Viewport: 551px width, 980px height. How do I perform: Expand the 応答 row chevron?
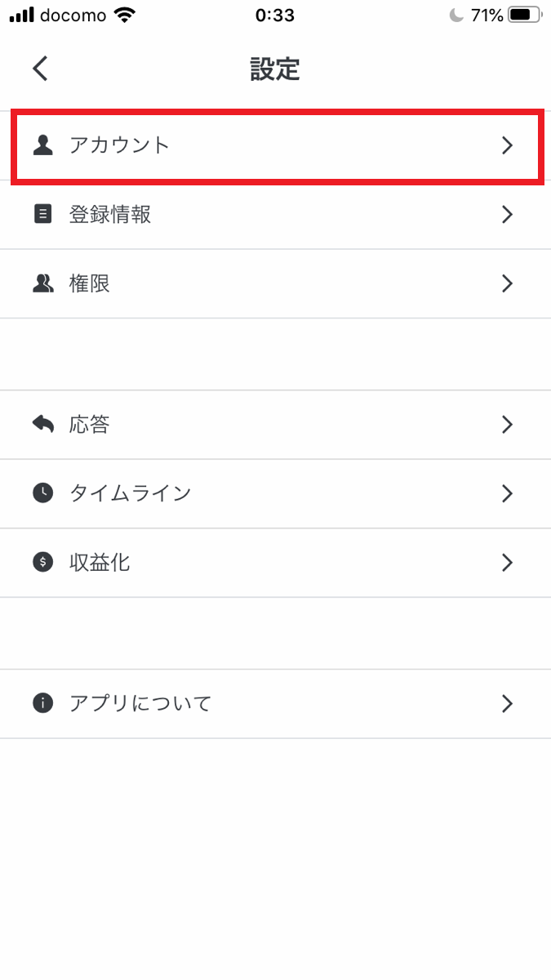coord(507,424)
